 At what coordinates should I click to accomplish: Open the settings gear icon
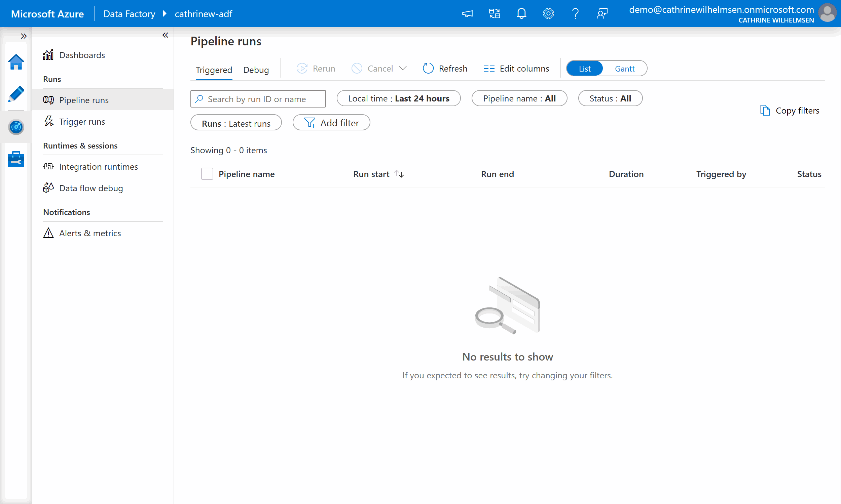(x=548, y=13)
